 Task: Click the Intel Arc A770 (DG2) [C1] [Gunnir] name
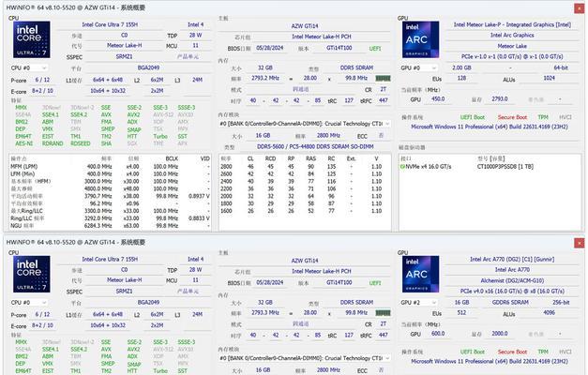pyautogui.click(x=512, y=260)
